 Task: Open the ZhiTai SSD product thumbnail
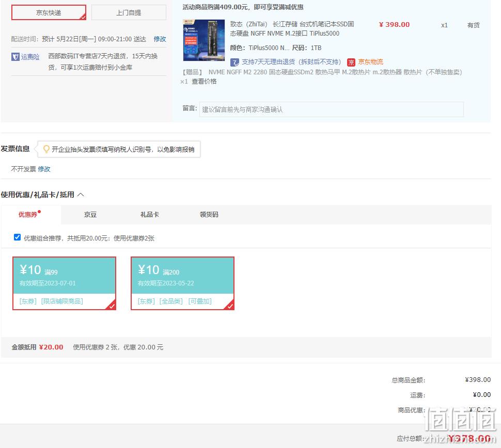pyautogui.click(x=204, y=40)
